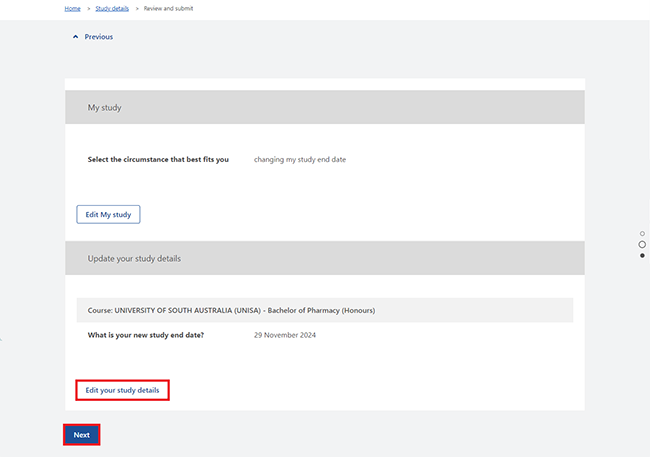Select the small hollow top page indicator dot
The image size is (650, 457).
(x=642, y=233)
